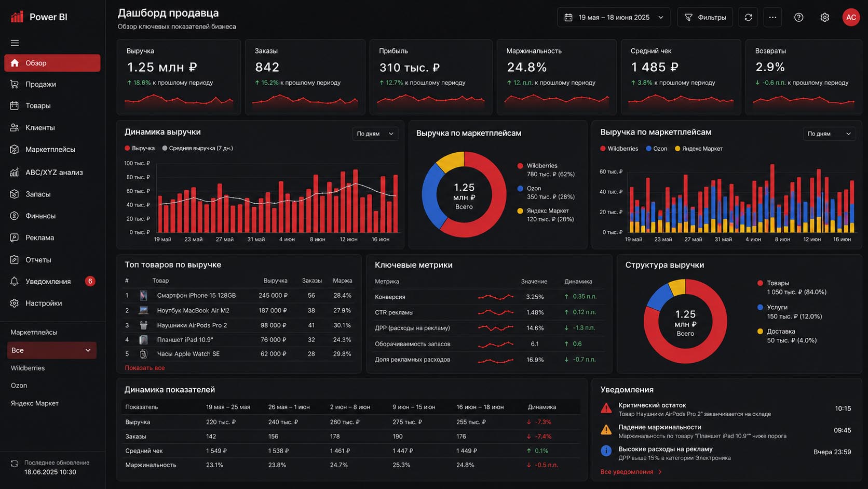
Task: Open По дням dropdown in Динамика выручки
Action: (x=375, y=134)
